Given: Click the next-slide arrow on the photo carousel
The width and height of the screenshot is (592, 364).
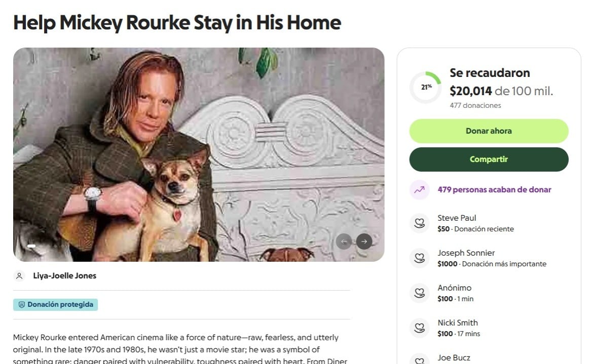Looking at the screenshot, I should 364,241.
